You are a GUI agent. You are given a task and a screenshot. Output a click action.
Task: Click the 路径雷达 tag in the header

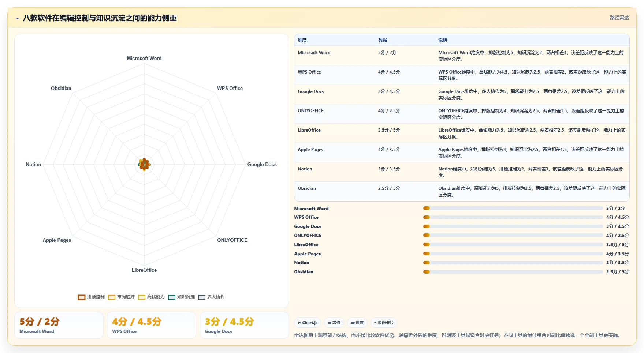pos(619,18)
